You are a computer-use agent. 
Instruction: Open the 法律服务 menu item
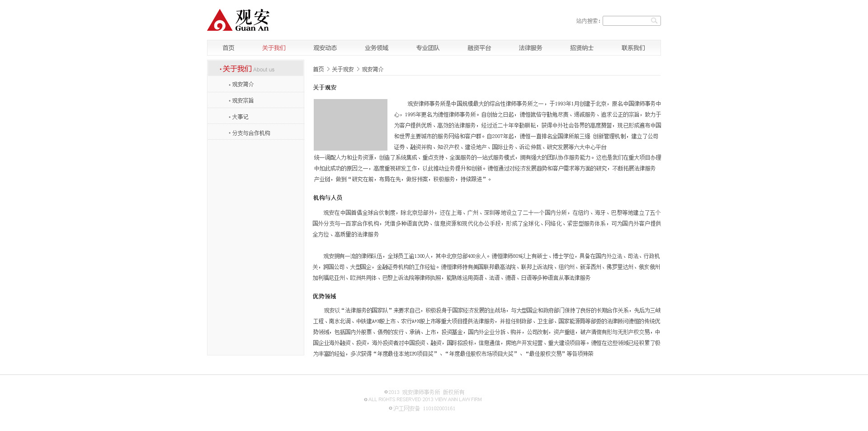530,48
